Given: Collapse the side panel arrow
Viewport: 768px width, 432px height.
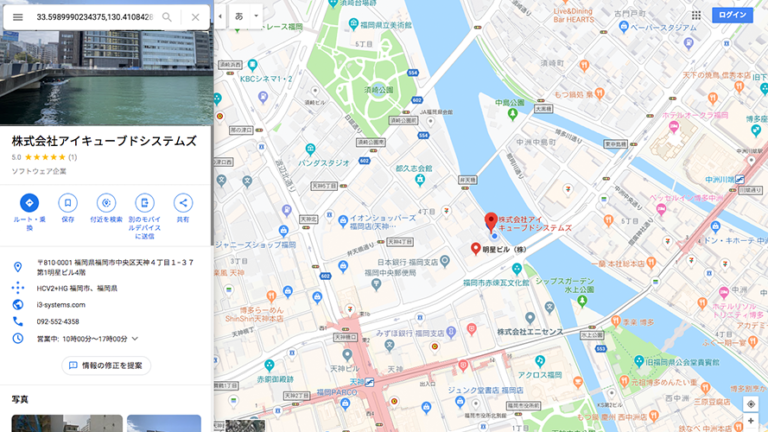Looking at the screenshot, I should [220, 16].
